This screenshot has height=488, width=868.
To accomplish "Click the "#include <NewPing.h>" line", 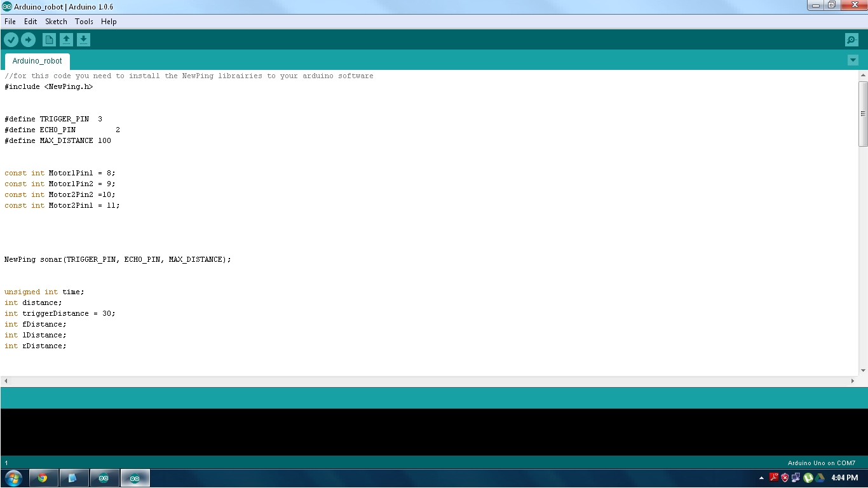I will (49, 86).
